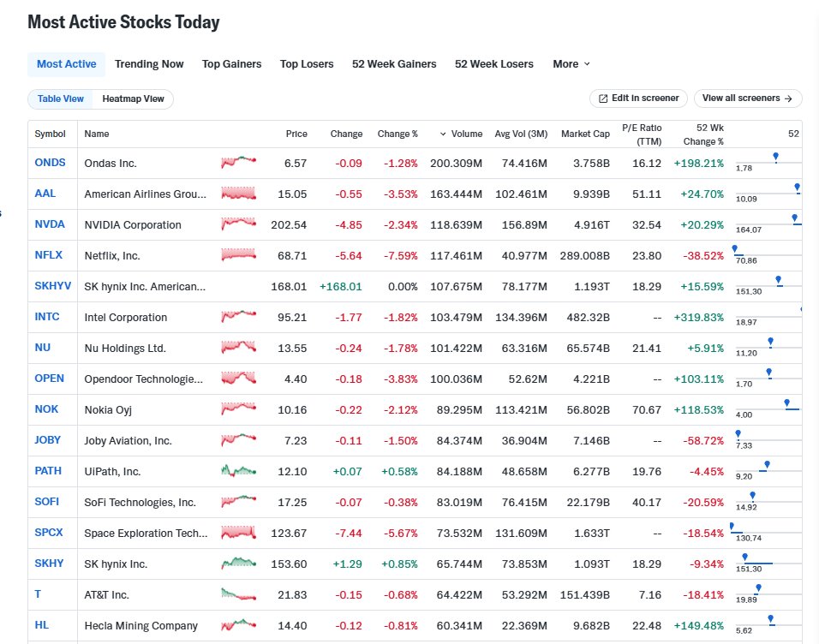Screen dimensions: 819x644
Task: Sort by Change % column header
Action: tap(398, 134)
